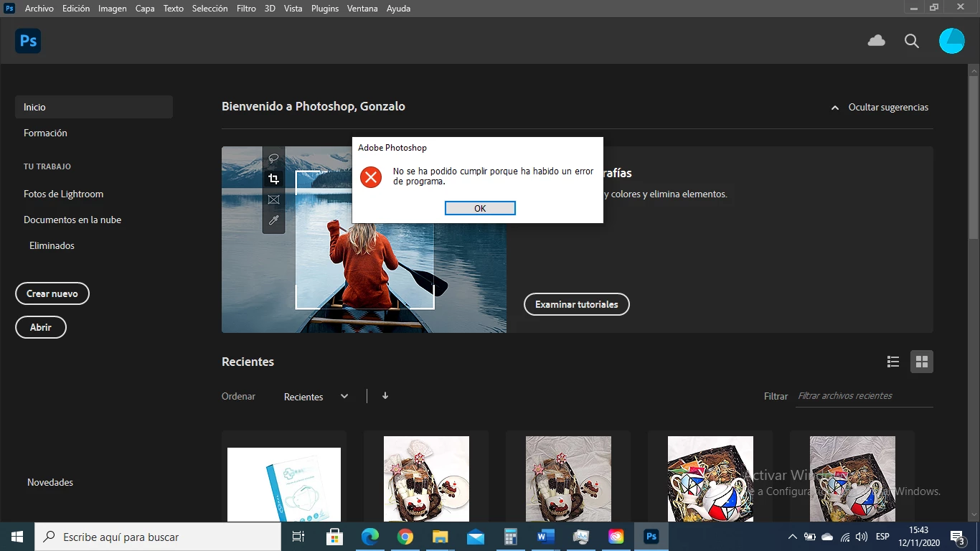Open the Capa menu
This screenshot has height=551, width=980.
coord(145,9)
